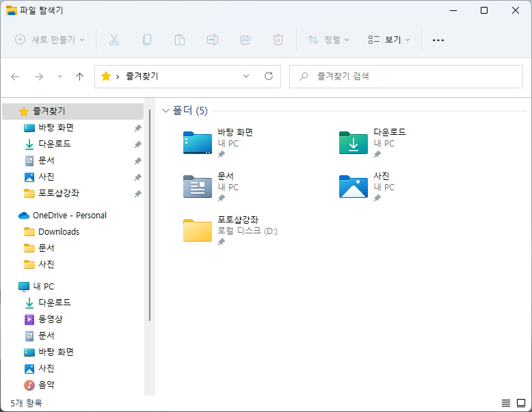The image size is (532, 412).
Task: Click the 5개 항목 status text
Action: (26, 403)
